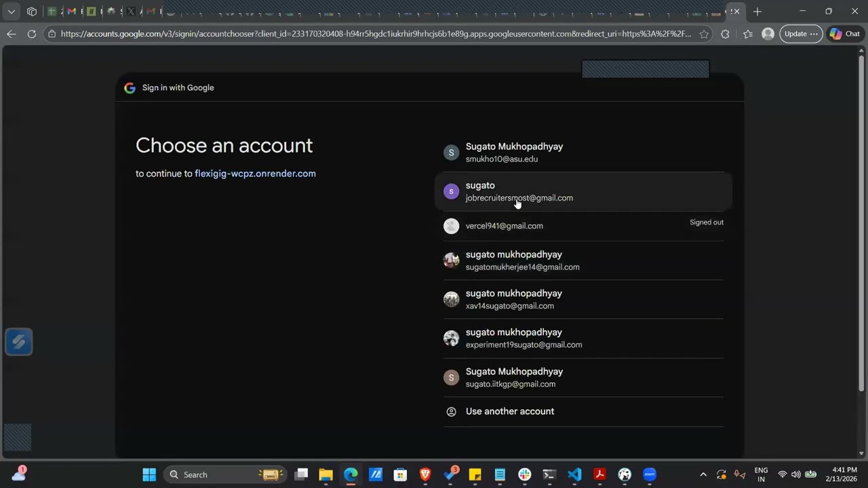
Task: Click Use another account
Action: [583, 411]
